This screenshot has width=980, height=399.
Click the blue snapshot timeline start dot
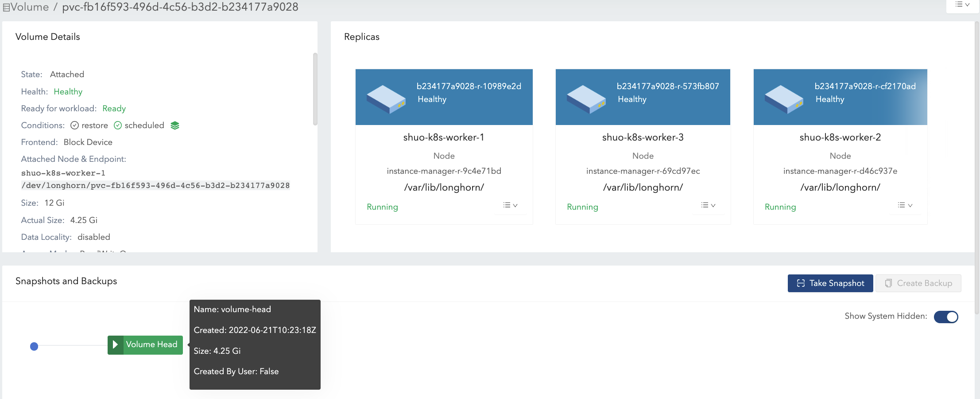click(x=34, y=346)
